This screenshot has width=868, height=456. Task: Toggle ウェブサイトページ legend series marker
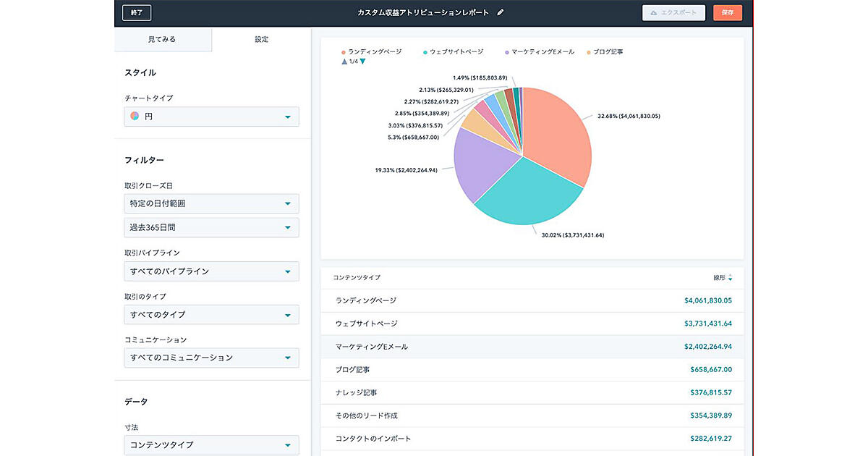pyautogui.click(x=425, y=52)
